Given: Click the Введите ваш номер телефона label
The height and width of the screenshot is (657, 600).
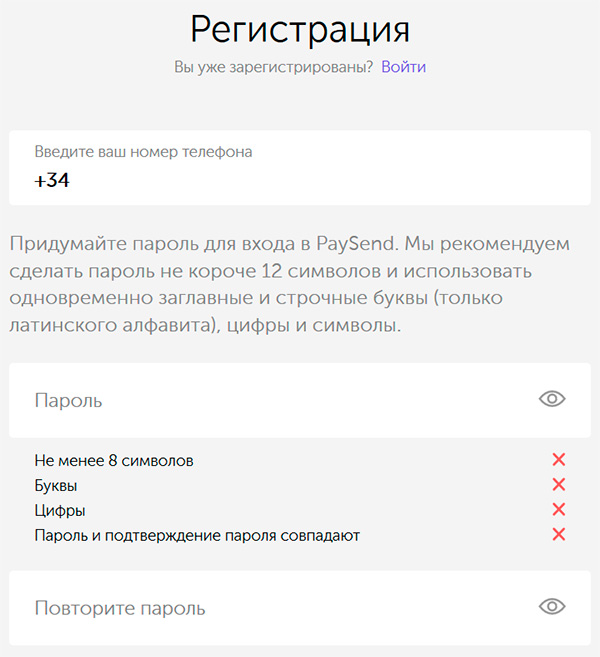Looking at the screenshot, I should pyautogui.click(x=143, y=152).
